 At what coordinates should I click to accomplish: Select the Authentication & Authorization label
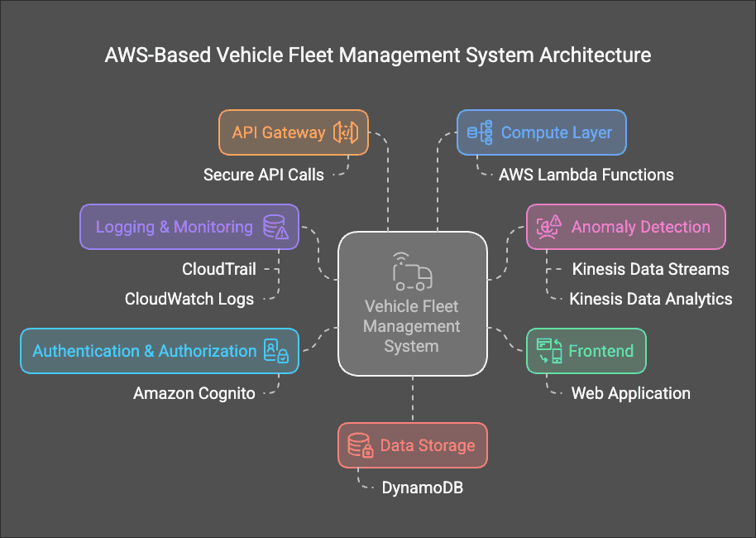pyautogui.click(x=145, y=351)
